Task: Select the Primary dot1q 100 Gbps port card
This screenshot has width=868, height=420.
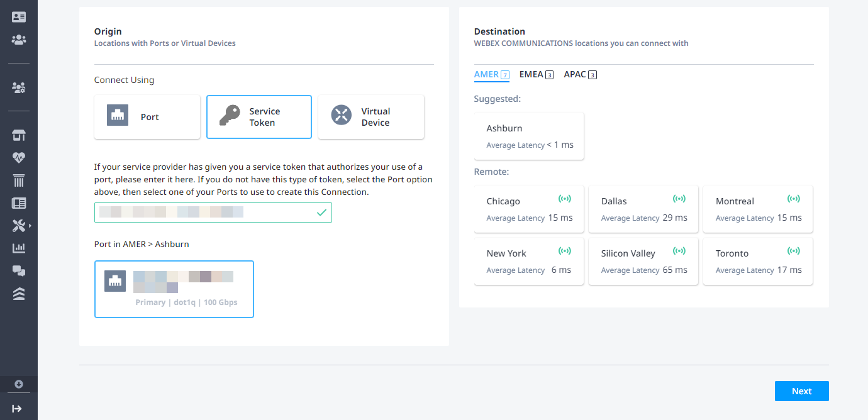Action: [174, 289]
